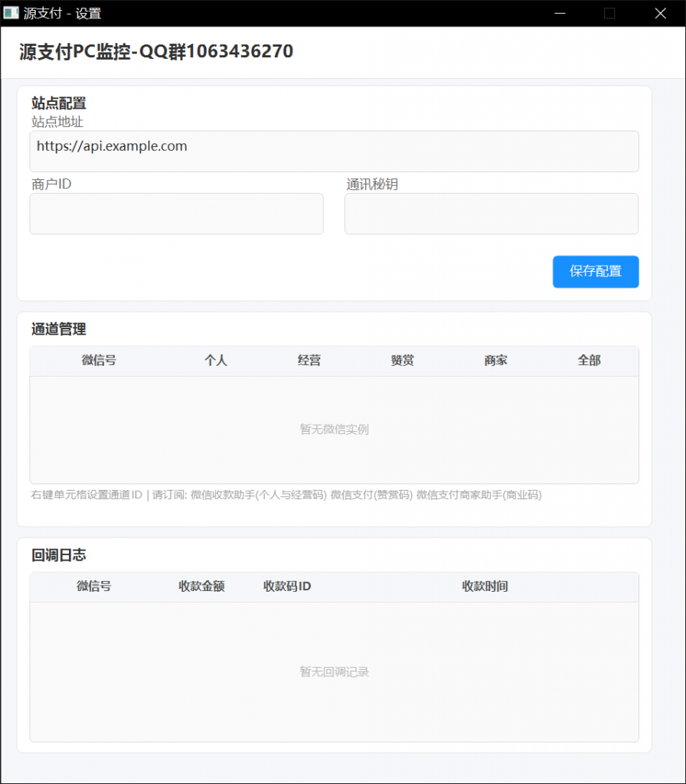Select 微信号 column header in 通道管理
The width and height of the screenshot is (686, 784).
click(99, 361)
